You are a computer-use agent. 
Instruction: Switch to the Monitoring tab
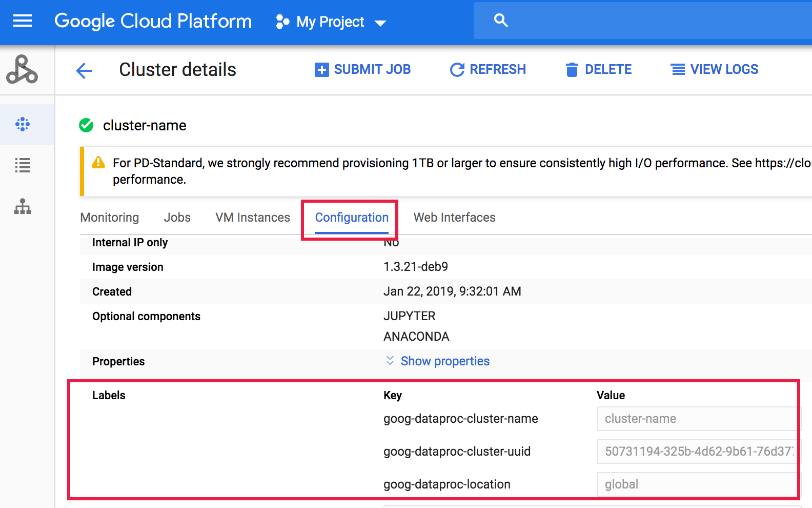coord(110,218)
